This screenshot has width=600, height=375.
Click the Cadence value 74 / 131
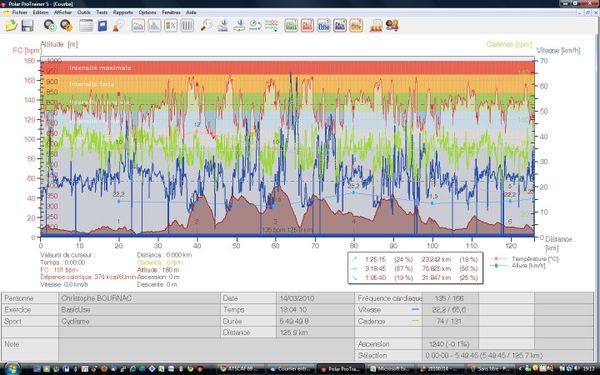450,321
